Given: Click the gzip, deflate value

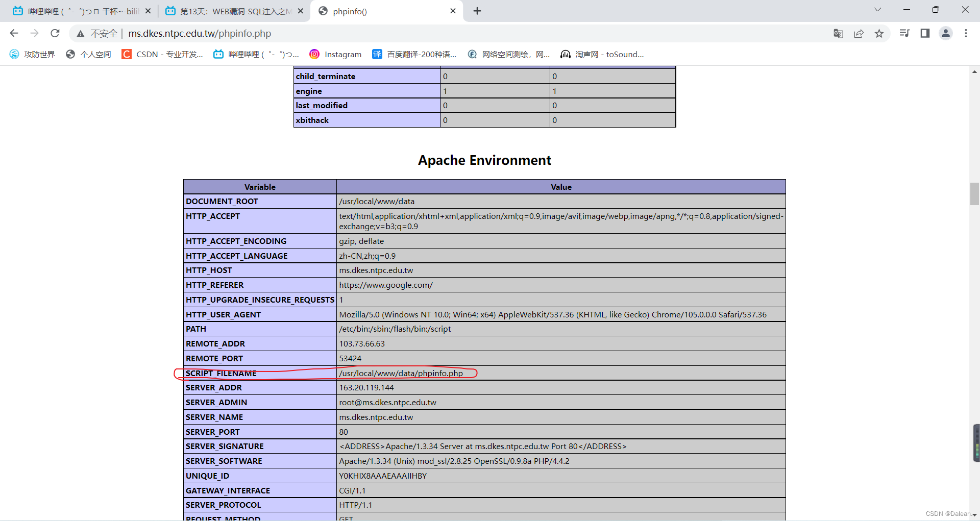Looking at the screenshot, I should 361,241.
